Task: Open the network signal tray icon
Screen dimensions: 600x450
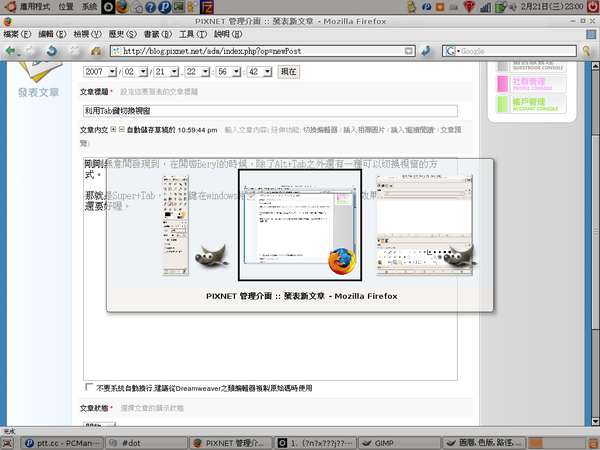Action: click(x=485, y=7)
